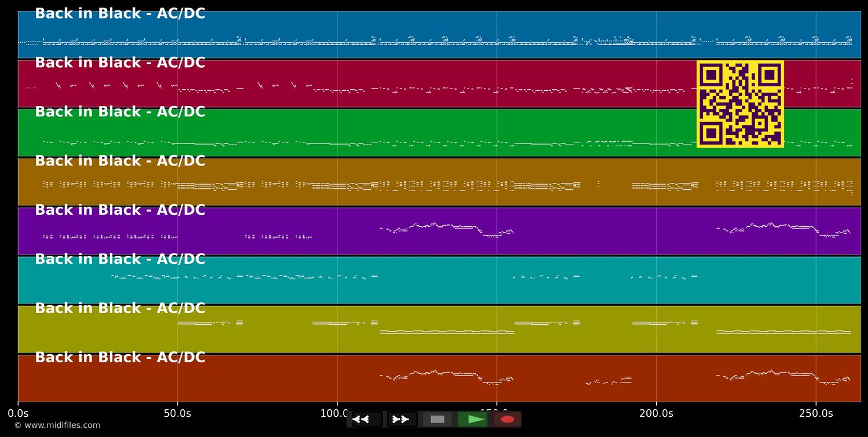Click the 50.0s time axis label

pos(177,414)
